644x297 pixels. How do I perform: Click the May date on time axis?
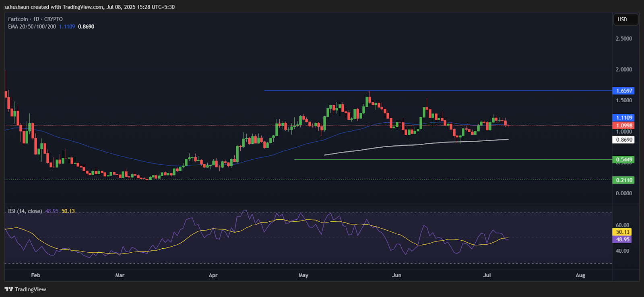[303, 275]
